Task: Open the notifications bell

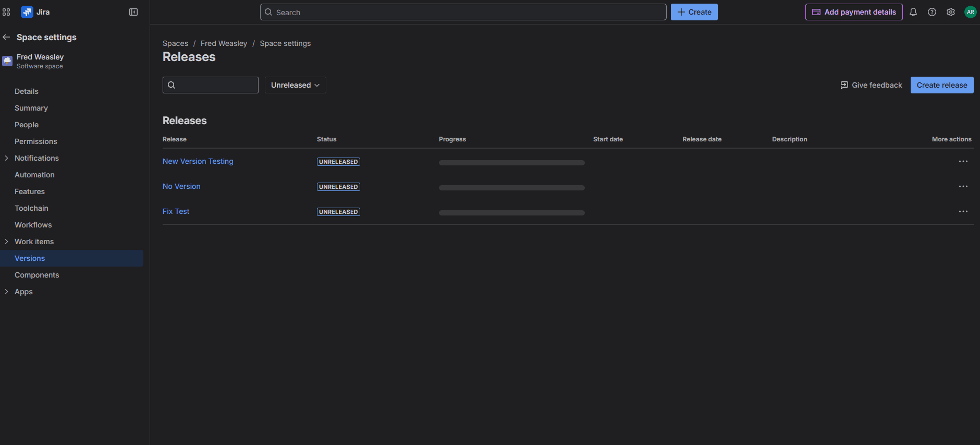Action: 913,12
